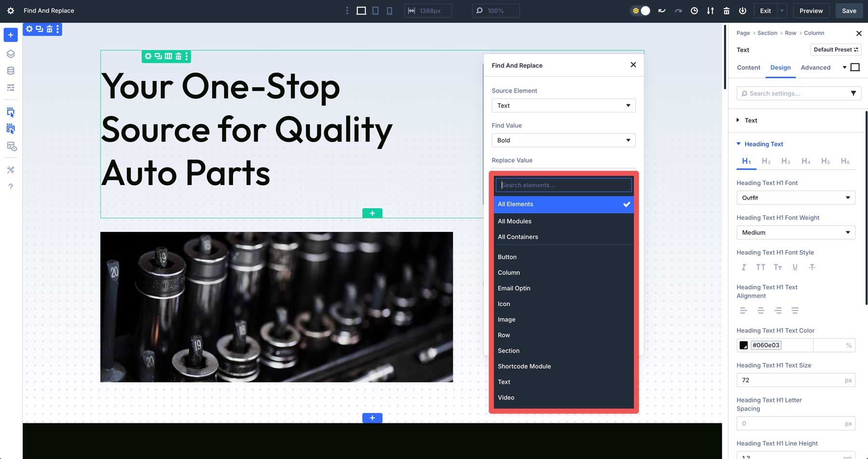Undo the last change
The height and width of the screenshot is (459, 868).
coord(662,11)
